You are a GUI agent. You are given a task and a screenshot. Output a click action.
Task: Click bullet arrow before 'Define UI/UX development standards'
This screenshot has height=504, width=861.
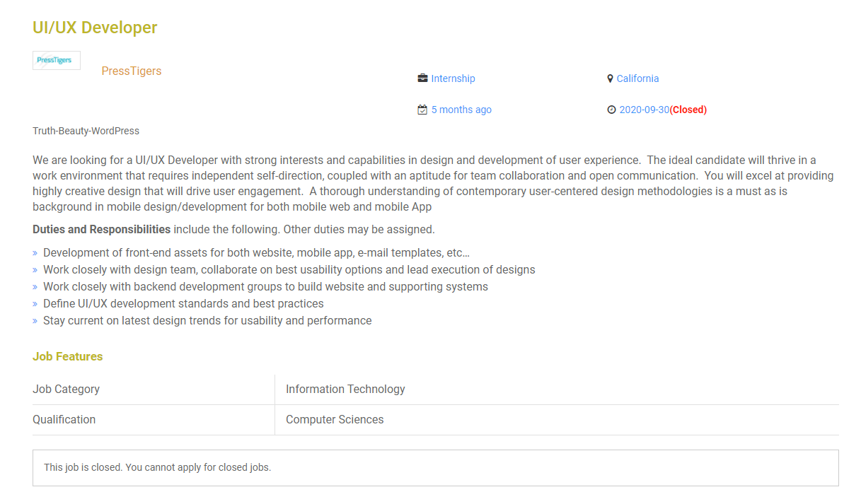tap(35, 304)
